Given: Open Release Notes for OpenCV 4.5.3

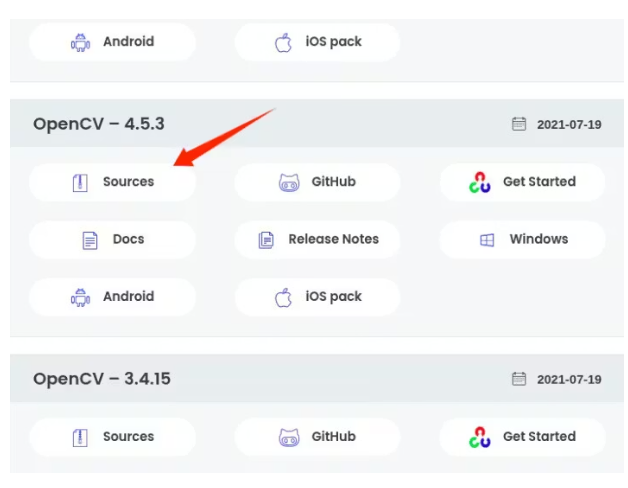Looking at the screenshot, I should pos(317,240).
